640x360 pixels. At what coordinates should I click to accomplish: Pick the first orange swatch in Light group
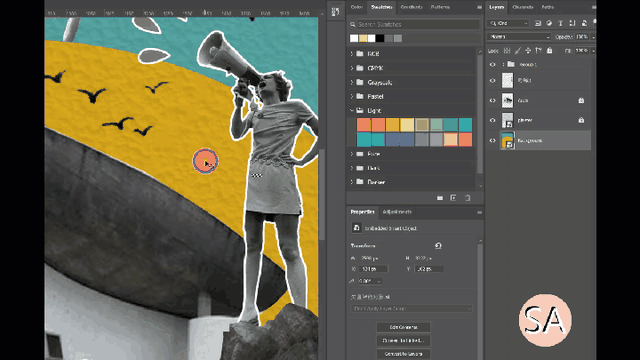tap(364, 125)
